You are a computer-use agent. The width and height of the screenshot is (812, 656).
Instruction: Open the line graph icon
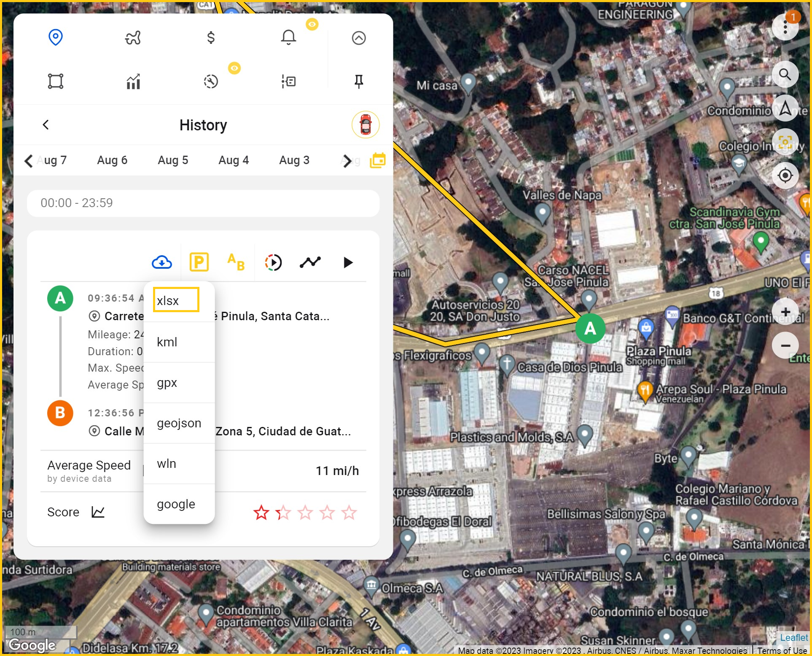click(310, 262)
